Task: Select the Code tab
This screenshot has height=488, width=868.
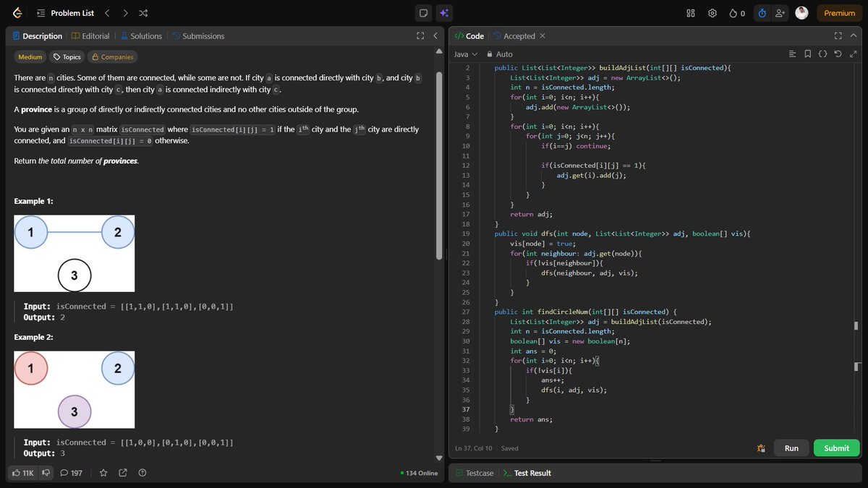Action: coord(469,35)
